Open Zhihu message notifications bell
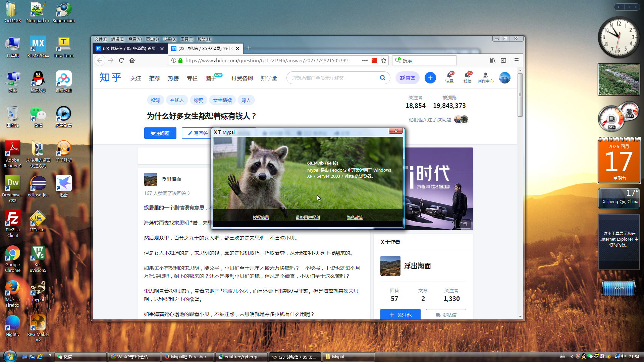The image size is (644, 362). 449,76
